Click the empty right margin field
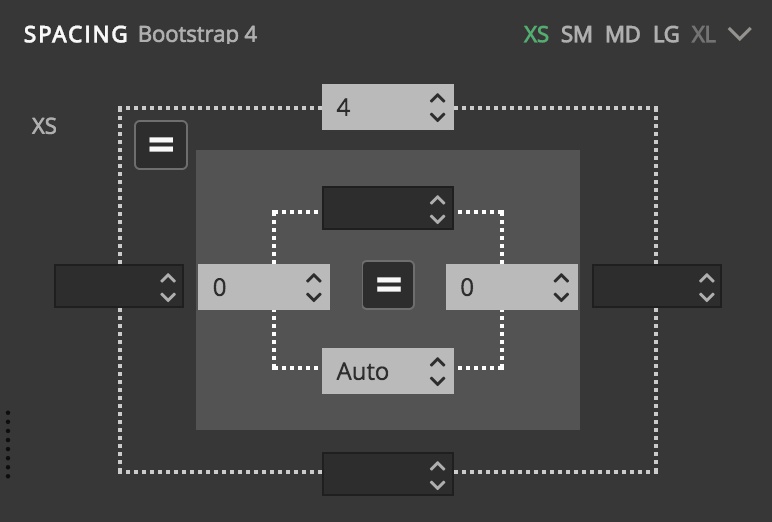 tap(657, 286)
